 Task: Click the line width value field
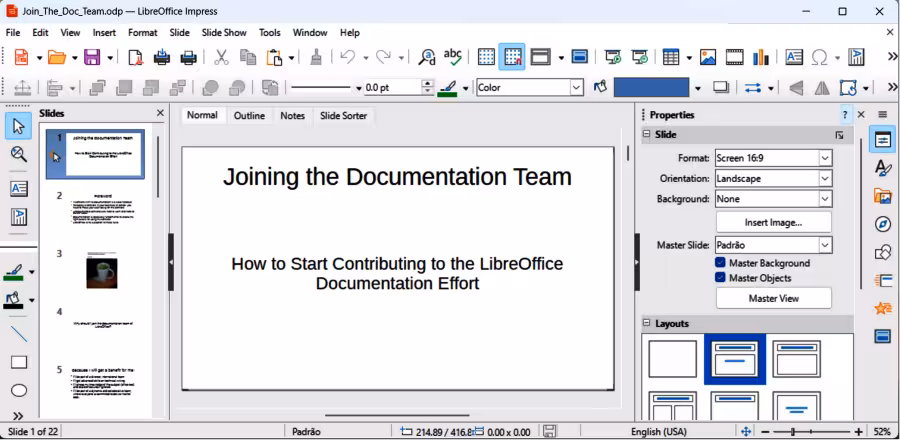(x=393, y=87)
